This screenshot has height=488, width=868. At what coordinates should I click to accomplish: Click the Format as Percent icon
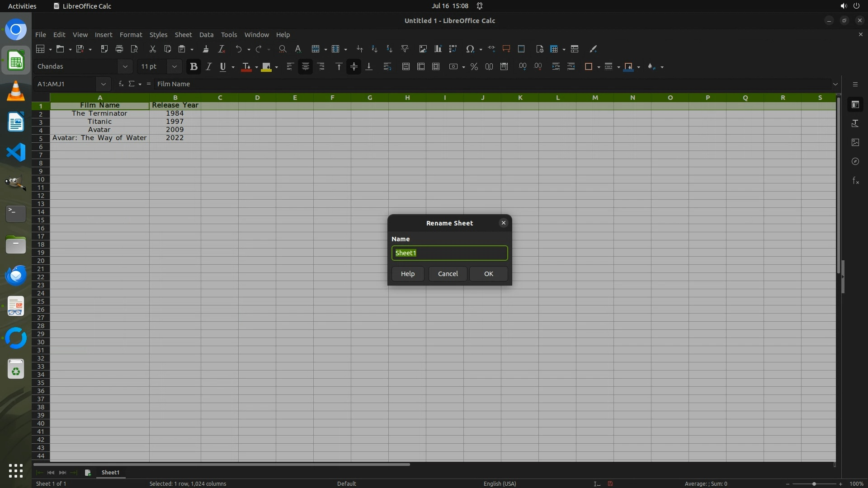[474, 66]
